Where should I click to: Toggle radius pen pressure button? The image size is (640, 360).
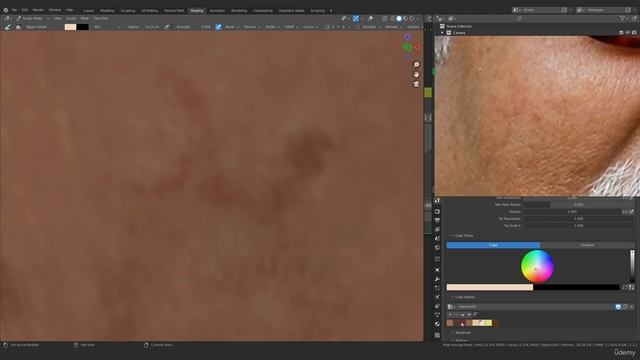pyautogui.click(x=167, y=27)
